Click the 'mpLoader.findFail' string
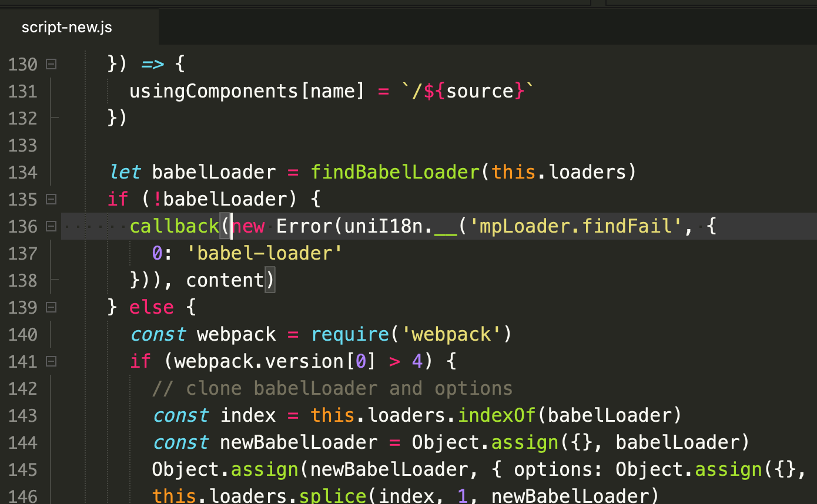 pyautogui.click(x=575, y=227)
